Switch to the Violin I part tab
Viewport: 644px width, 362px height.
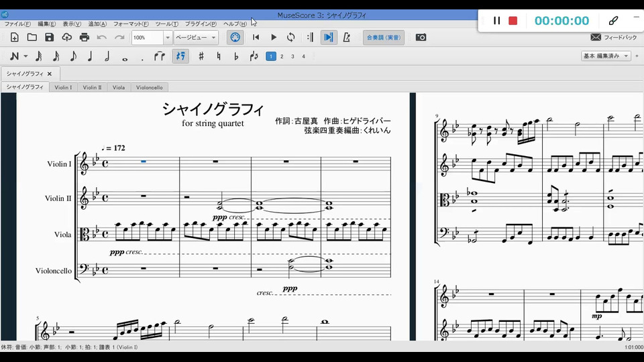(63, 87)
